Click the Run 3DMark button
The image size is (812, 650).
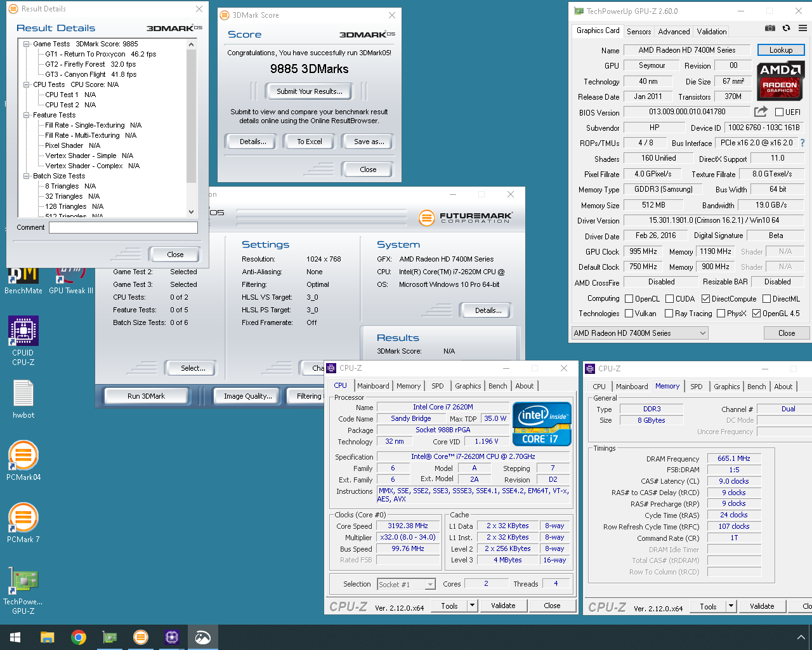[x=146, y=396]
